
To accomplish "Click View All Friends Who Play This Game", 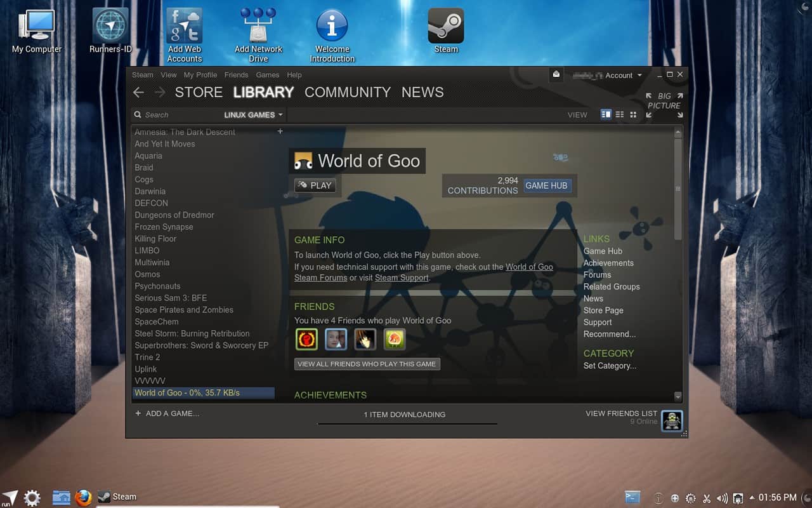I will (367, 364).
